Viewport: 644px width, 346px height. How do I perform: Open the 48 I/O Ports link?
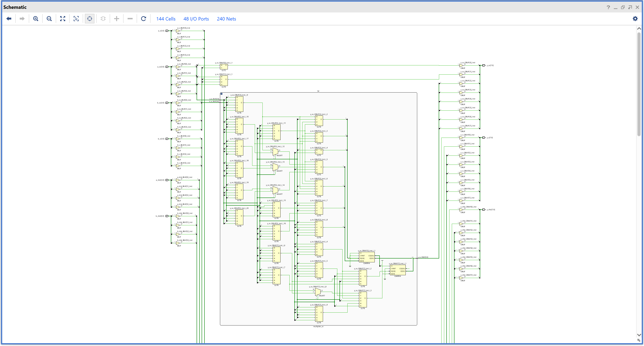click(196, 19)
